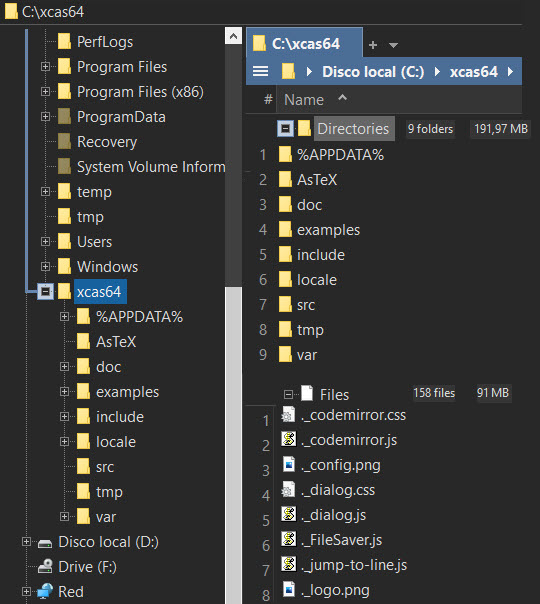Click _FileSaver.js script icon

288,539
